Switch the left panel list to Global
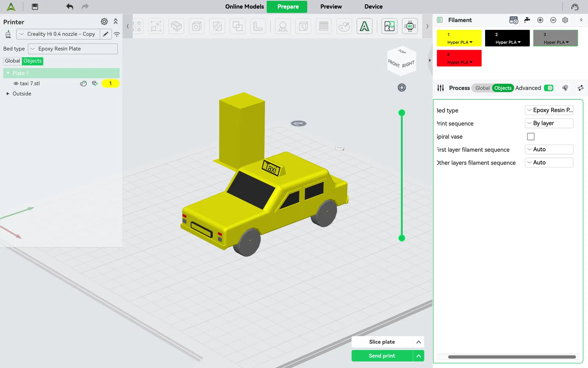The width and height of the screenshot is (588, 368). coord(12,61)
